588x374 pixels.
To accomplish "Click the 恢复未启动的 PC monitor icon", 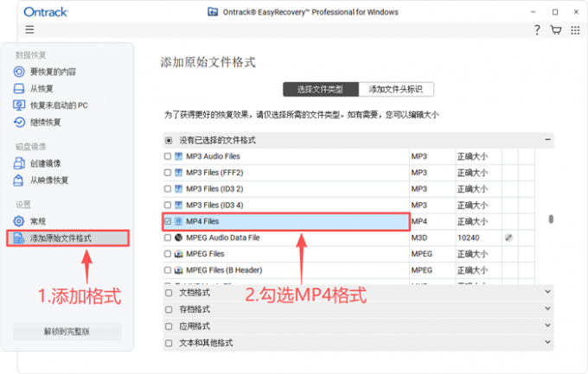I will point(19,105).
